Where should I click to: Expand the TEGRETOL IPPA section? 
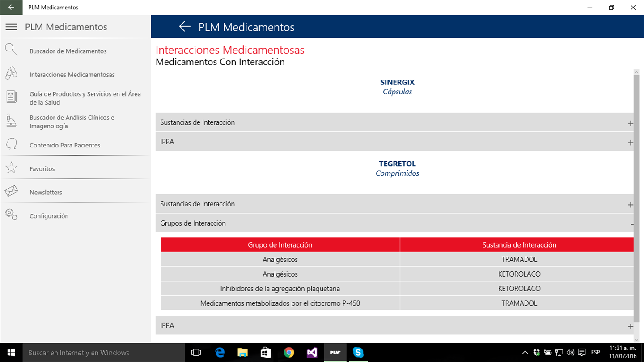[394, 325]
